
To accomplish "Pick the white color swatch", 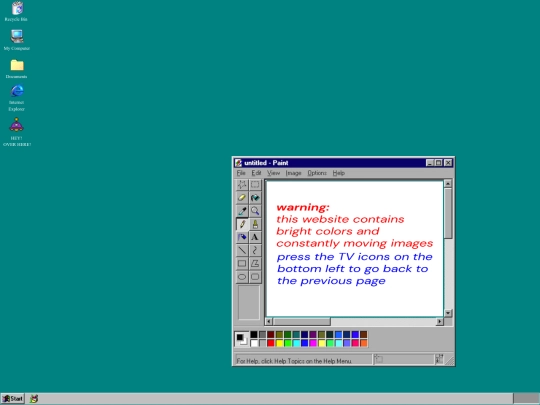I will point(254,343).
